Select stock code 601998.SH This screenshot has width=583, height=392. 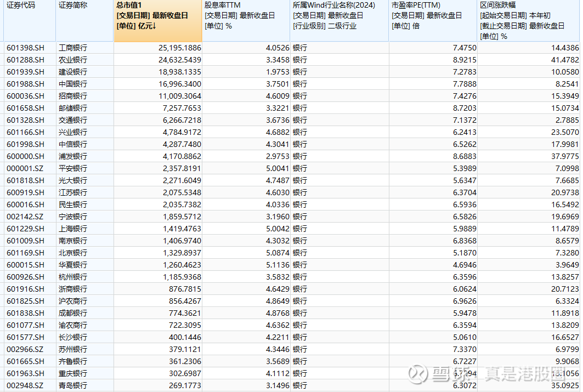point(25,144)
